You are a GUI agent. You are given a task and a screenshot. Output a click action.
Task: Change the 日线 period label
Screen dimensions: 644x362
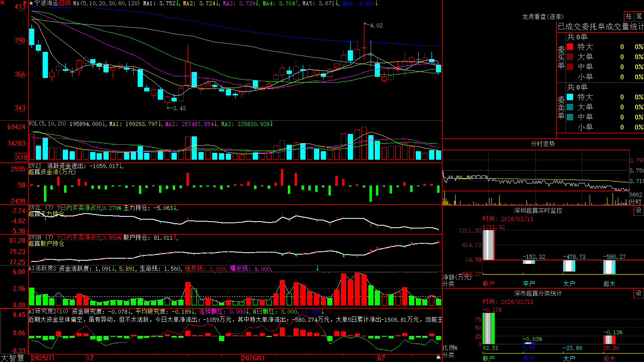tap(65, 3)
